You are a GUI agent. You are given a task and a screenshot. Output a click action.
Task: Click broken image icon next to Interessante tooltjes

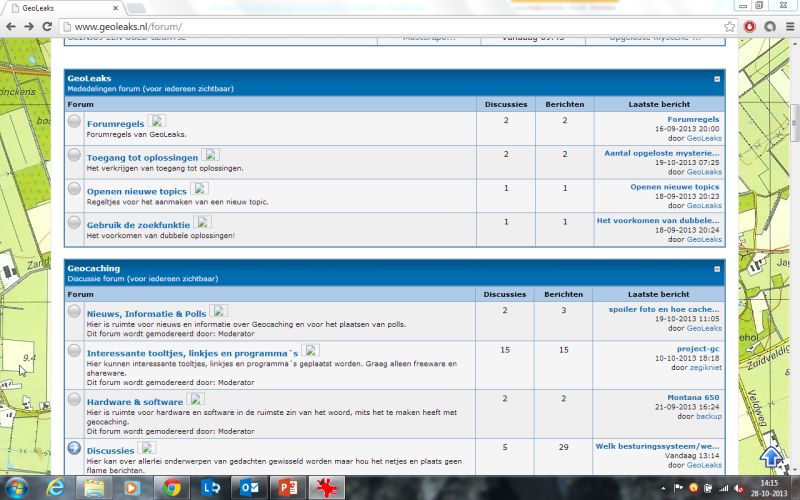(x=310, y=351)
